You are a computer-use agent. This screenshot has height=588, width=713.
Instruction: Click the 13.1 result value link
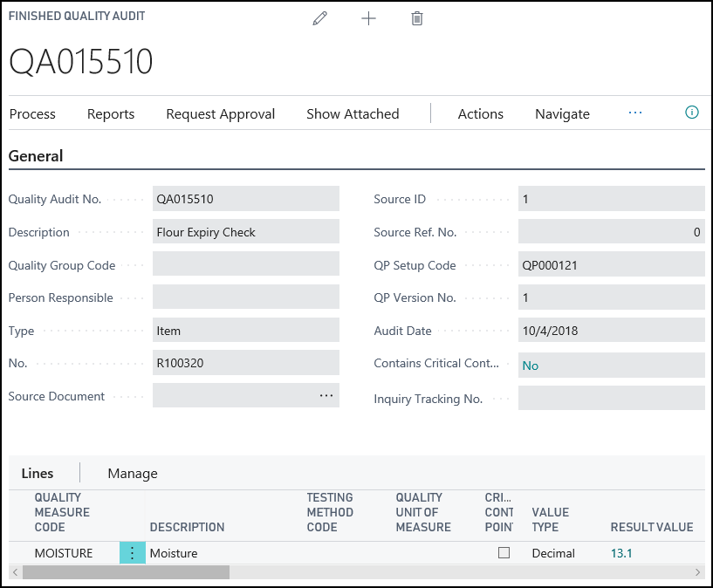point(621,553)
